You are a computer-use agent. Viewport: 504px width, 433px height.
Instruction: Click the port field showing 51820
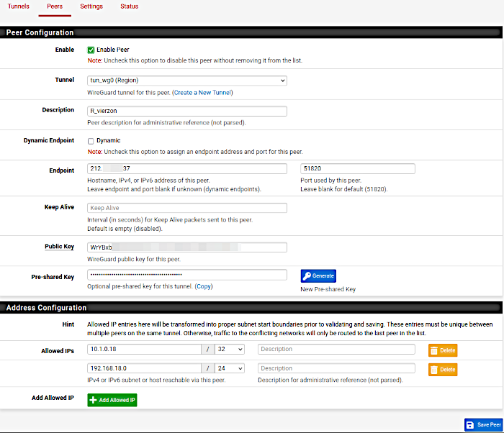coord(357,169)
